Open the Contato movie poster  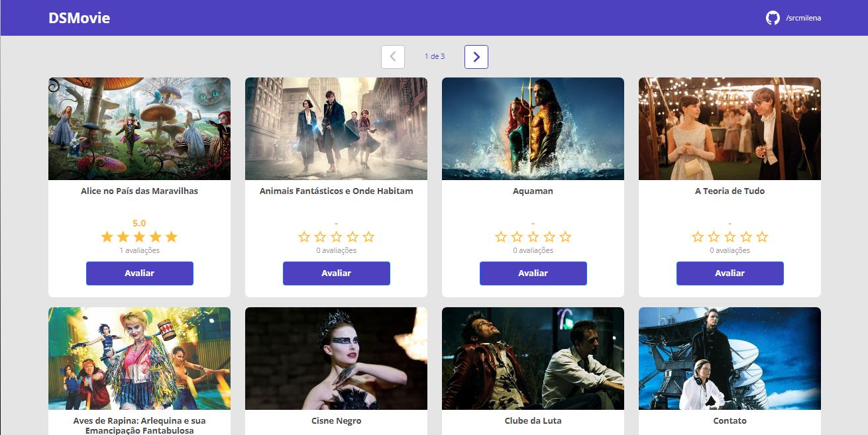(x=730, y=358)
